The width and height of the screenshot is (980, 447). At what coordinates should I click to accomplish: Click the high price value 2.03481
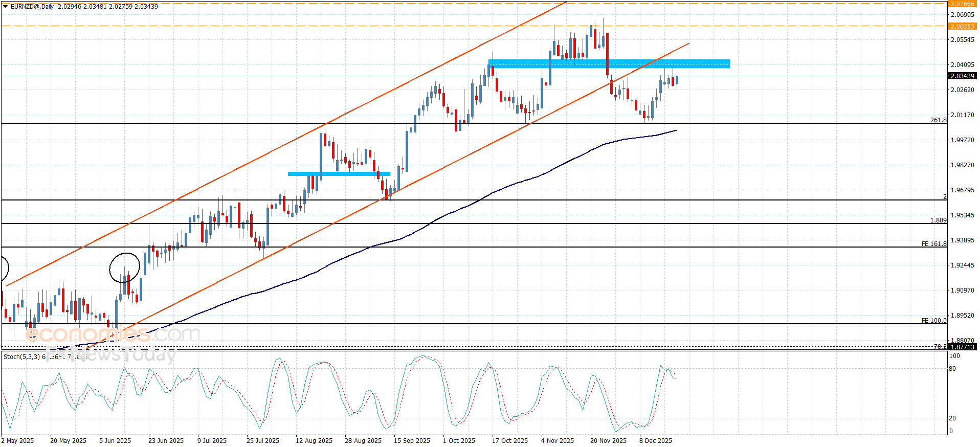click(x=95, y=7)
